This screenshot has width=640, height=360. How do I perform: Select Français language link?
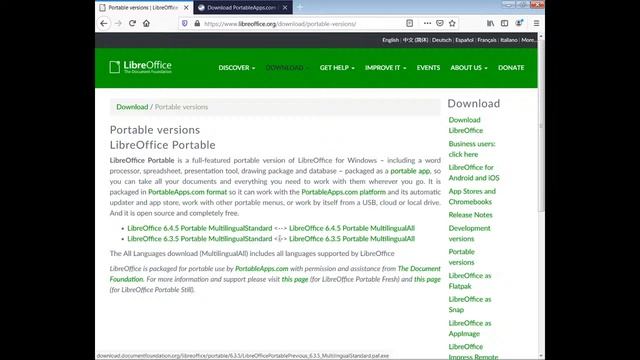click(487, 40)
